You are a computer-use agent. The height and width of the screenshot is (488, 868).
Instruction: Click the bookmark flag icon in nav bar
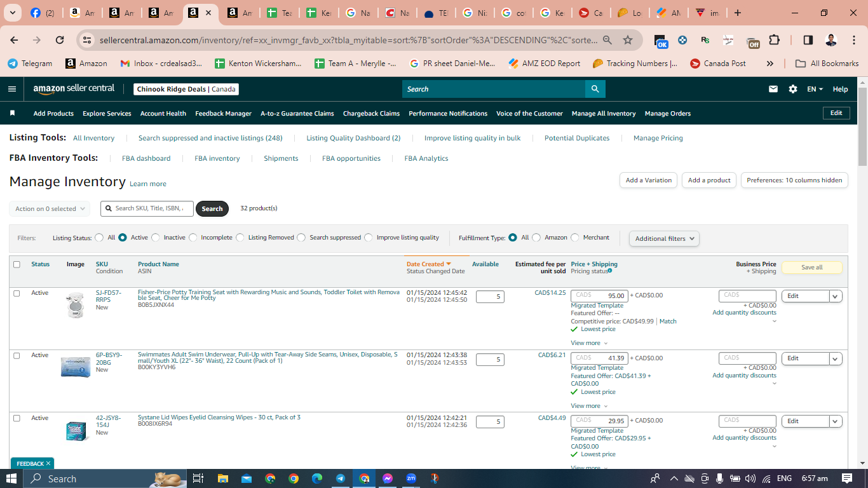[x=12, y=113]
